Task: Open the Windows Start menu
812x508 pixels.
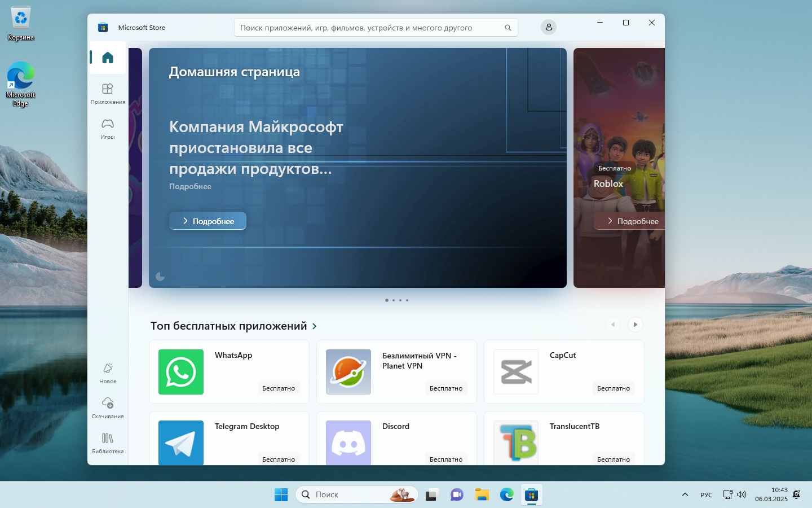Action: [x=281, y=494]
